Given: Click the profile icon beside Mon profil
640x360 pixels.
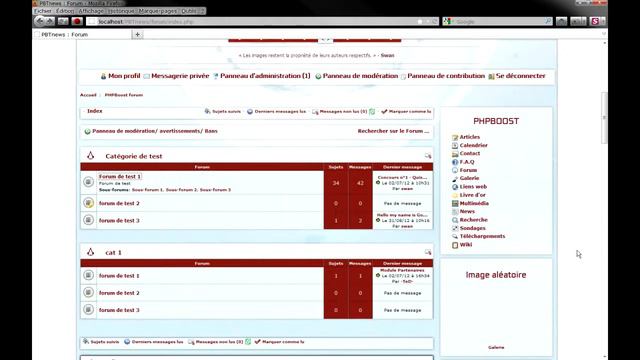Looking at the screenshot, I should pyautogui.click(x=103, y=76).
